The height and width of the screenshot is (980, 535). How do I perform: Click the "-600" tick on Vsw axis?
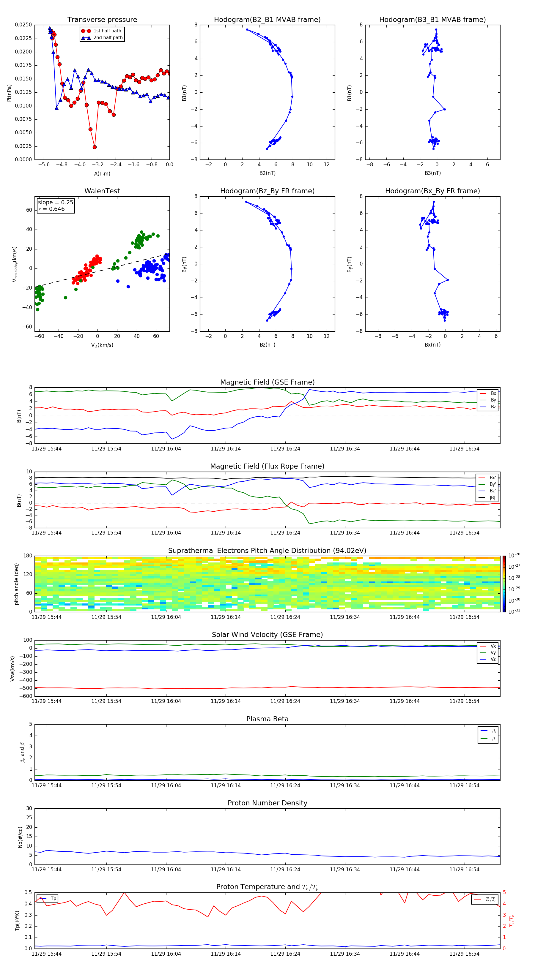pyautogui.click(x=26, y=696)
